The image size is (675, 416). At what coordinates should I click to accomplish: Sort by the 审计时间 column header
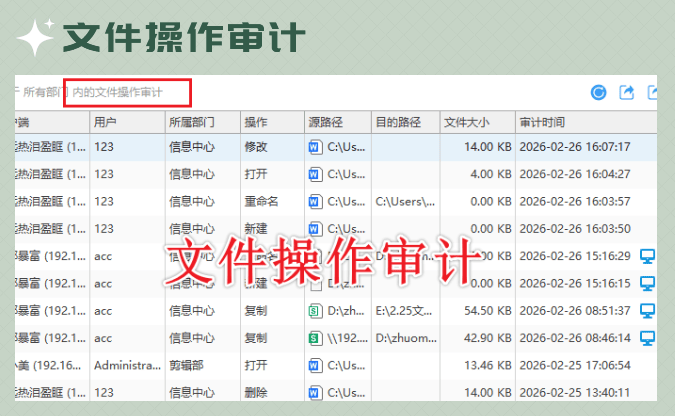586,122
